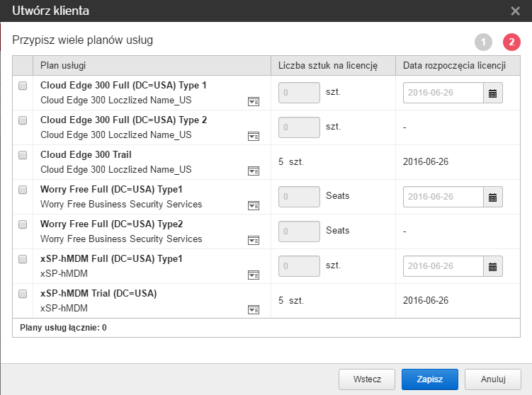Click seat count field for Worry Free Type1
Viewport: 532px width, 395px height.
(298, 197)
